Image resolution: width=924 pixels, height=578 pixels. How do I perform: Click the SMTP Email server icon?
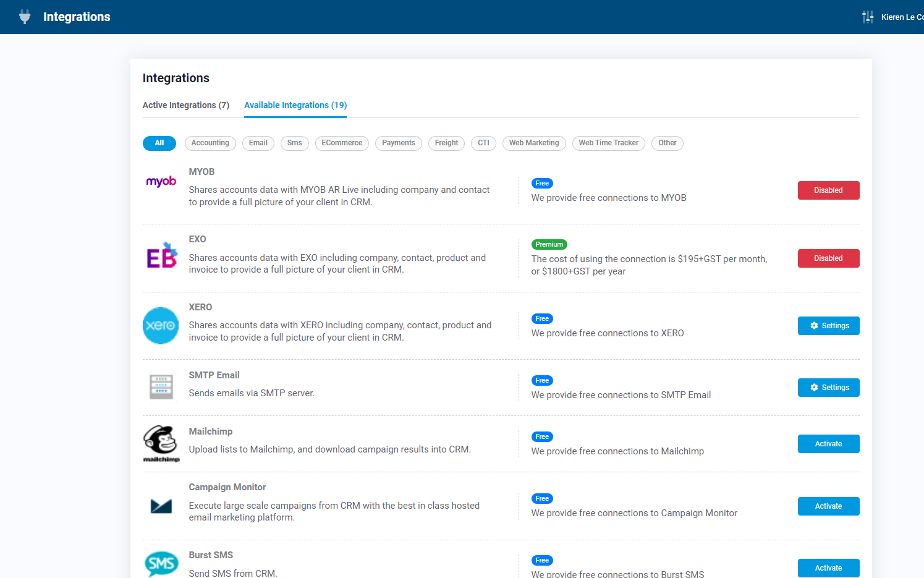pos(161,387)
